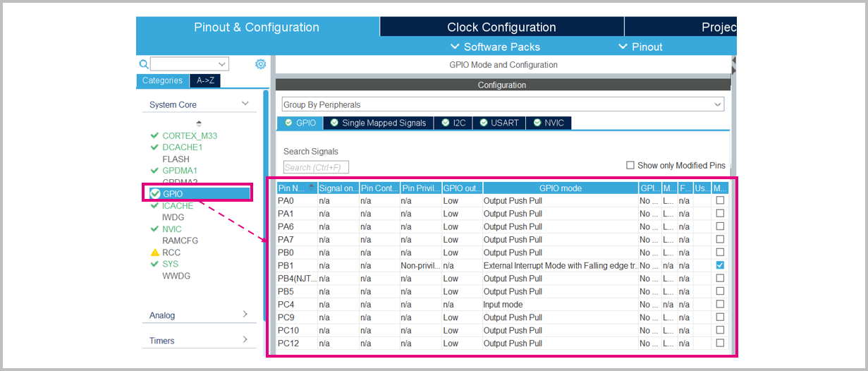
Task: Select FLASH in the list
Action: (176, 159)
